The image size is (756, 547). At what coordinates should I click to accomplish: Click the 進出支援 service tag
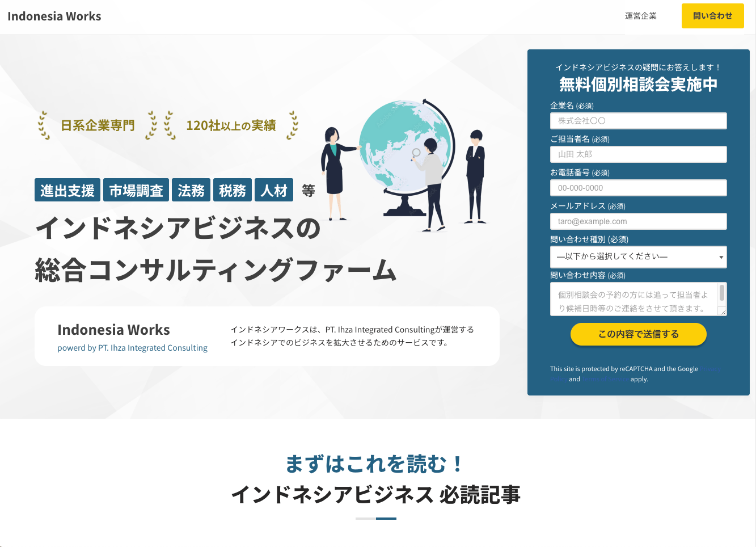(x=67, y=190)
